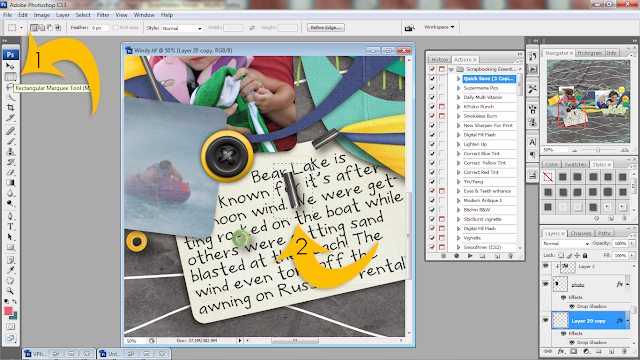The image size is (640, 360).
Task: Open the Workspace dropdown
Action: (x=439, y=27)
